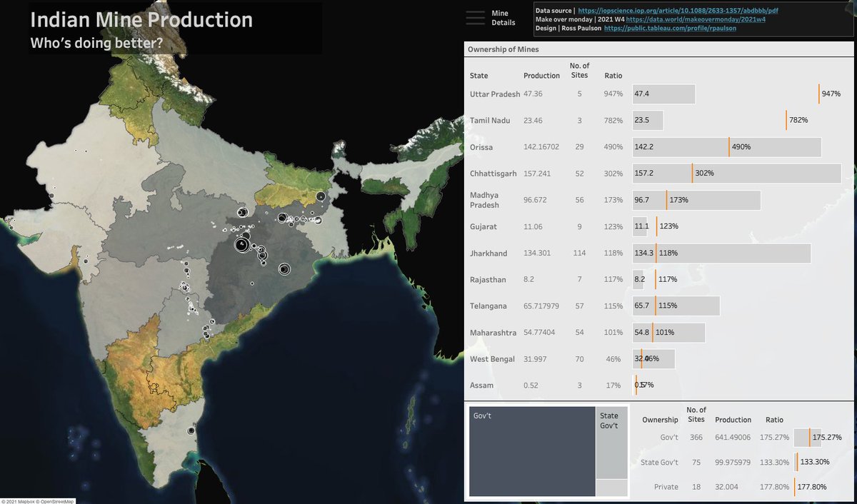857x504 pixels.
Task: Click the Assam state row label
Action: [481, 385]
